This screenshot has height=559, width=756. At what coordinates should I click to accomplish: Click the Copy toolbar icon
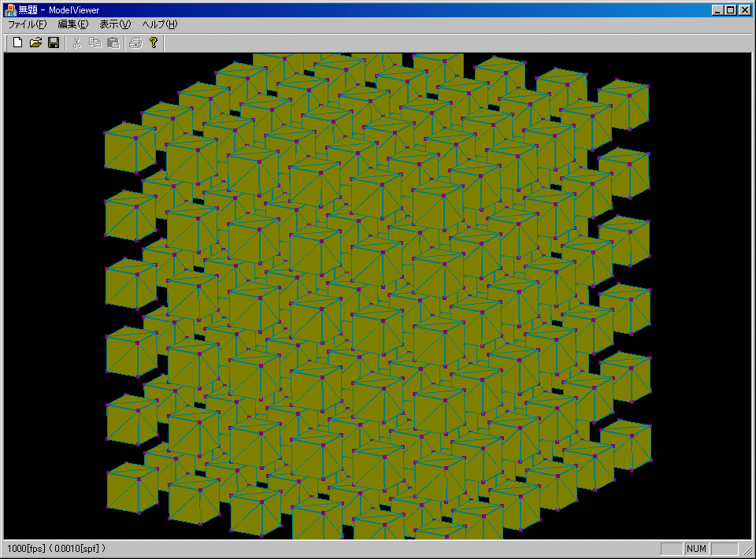(x=95, y=43)
